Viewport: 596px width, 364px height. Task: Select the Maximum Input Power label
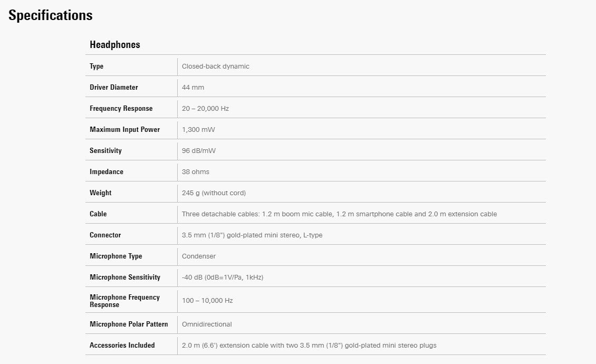(124, 130)
